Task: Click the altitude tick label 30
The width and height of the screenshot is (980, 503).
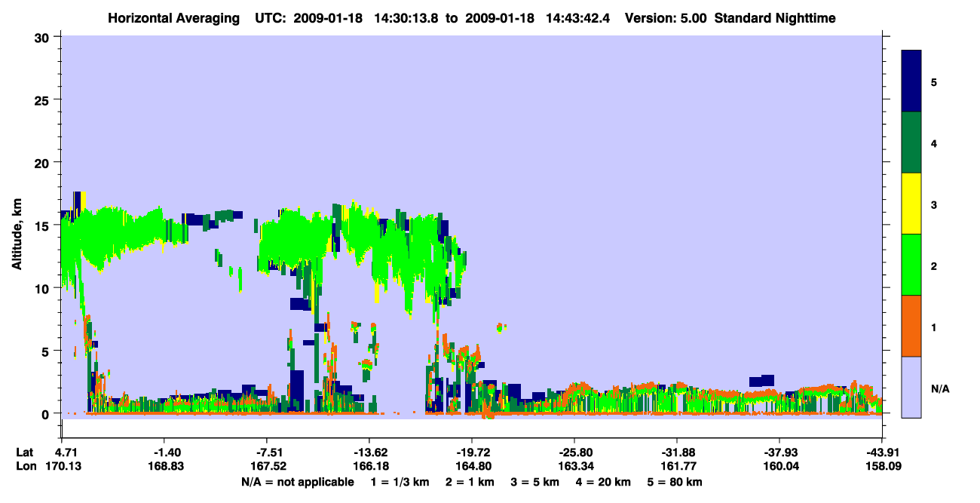Action: [44, 37]
